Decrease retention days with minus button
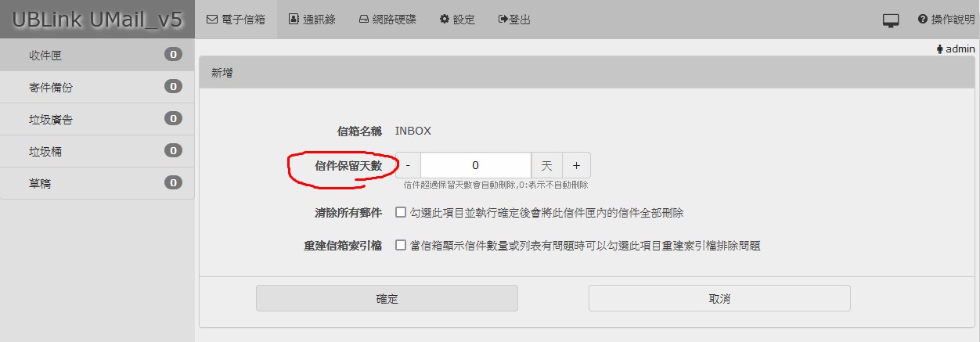This screenshot has height=342, width=980. click(408, 165)
